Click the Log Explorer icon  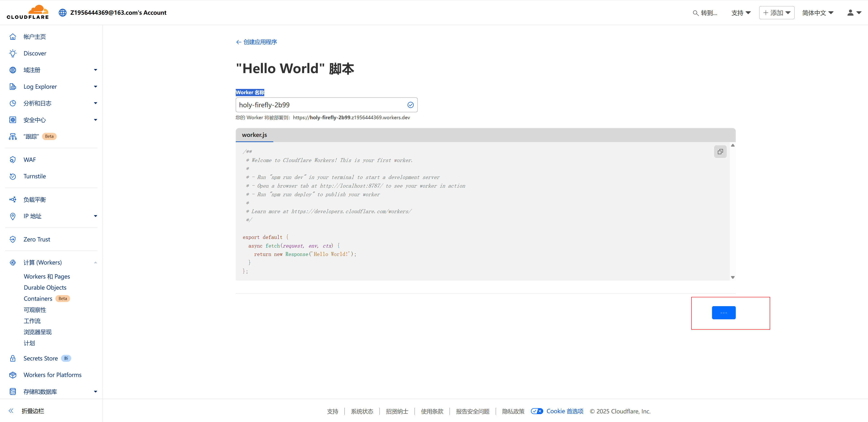tap(13, 87)
